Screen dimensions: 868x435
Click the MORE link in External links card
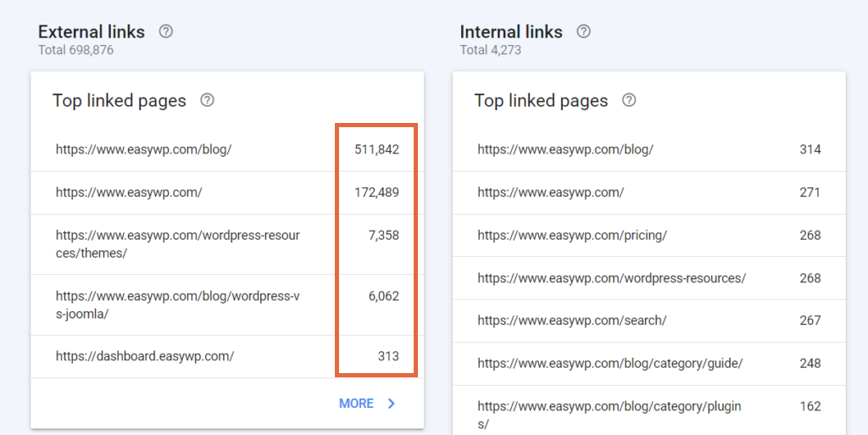(357, 404)
